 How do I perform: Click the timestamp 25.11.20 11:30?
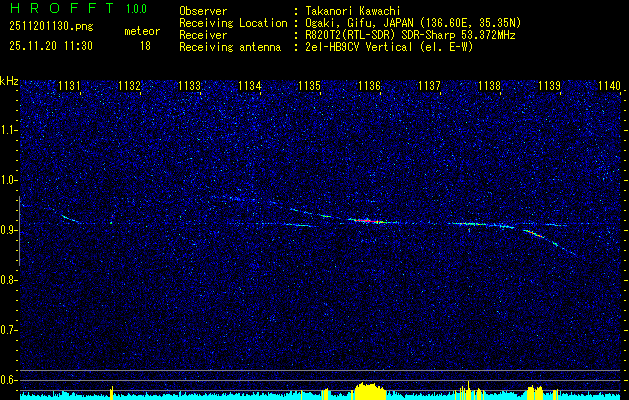pyautogui.click(x=51, y=46)
